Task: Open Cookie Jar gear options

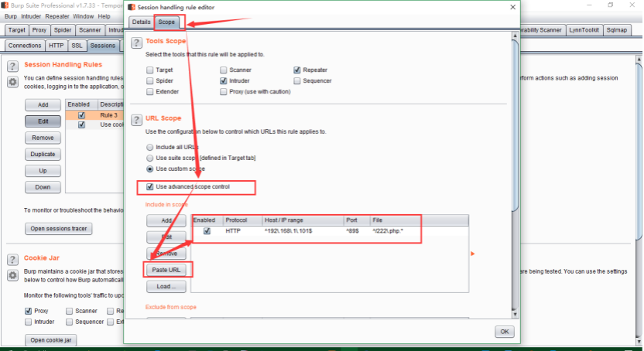Action: point(12,275)
